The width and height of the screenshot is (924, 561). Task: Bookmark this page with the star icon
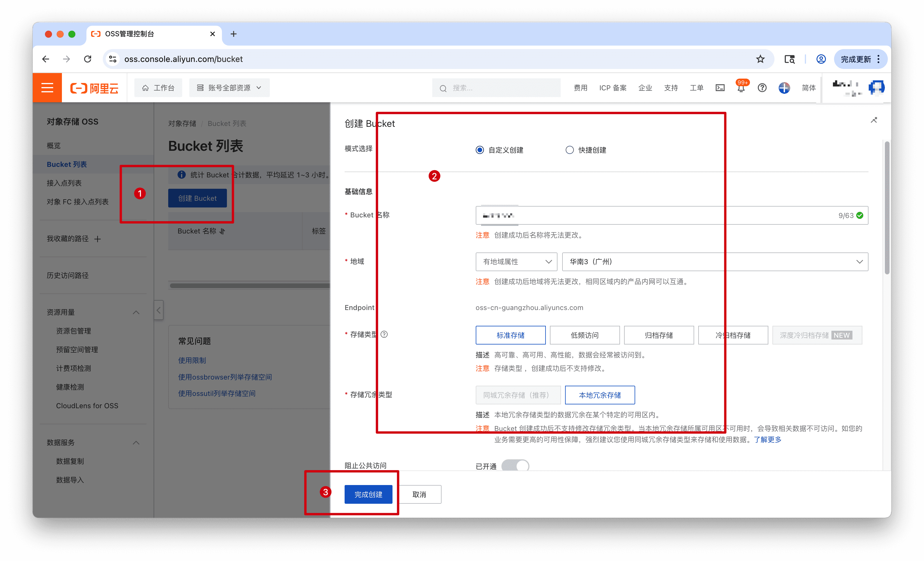(760, 59)
